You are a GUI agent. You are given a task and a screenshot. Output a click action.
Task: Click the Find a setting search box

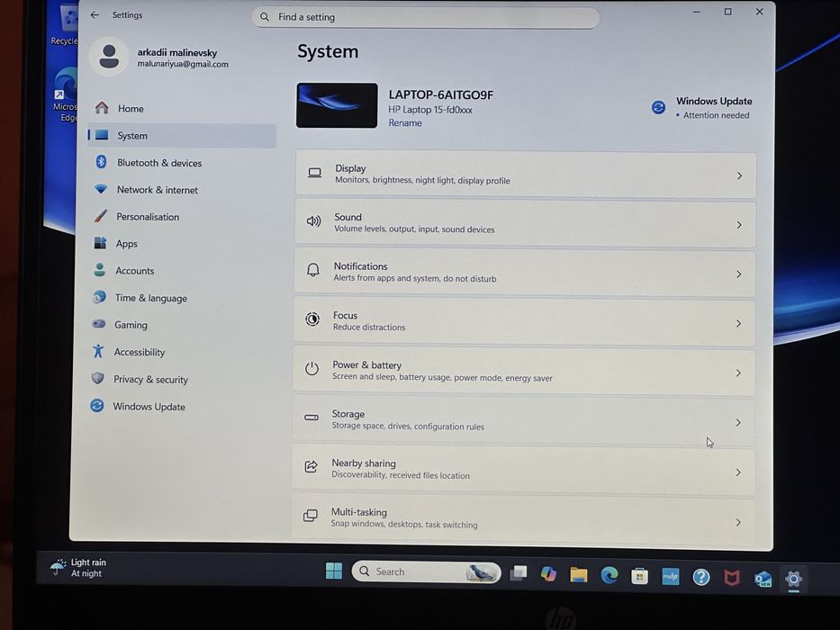425,17
